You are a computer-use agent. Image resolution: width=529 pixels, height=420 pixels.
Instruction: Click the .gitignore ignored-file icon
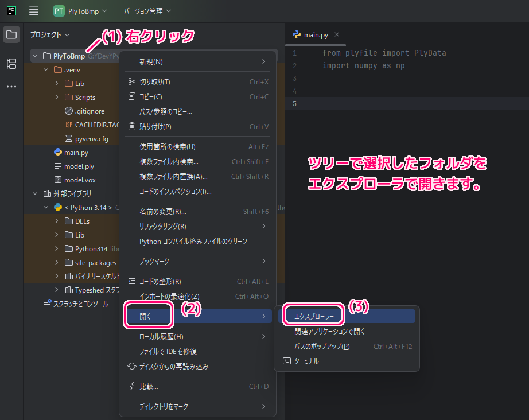click(x=68, y=111)
